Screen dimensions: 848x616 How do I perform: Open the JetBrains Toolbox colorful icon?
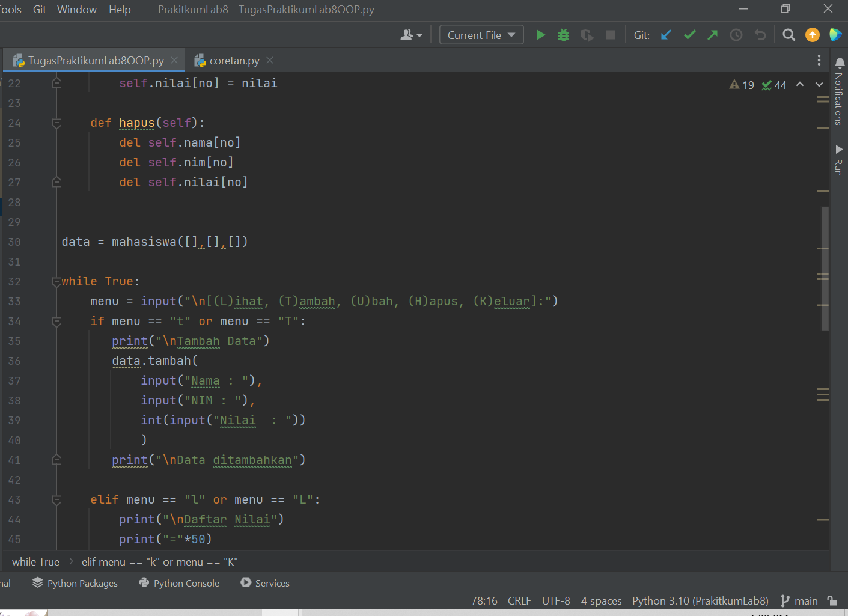click(x=835, y=35)
